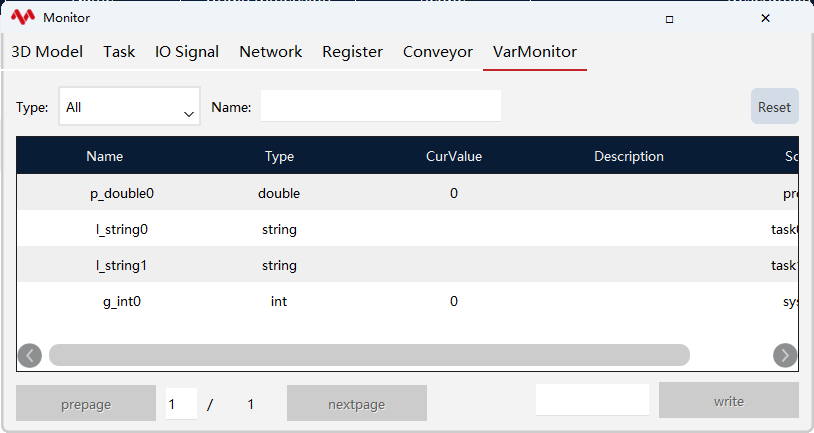Click the horizontal scrollbar thumb in the table
Viewport: 814px width, 433px height.
point(369,355)
